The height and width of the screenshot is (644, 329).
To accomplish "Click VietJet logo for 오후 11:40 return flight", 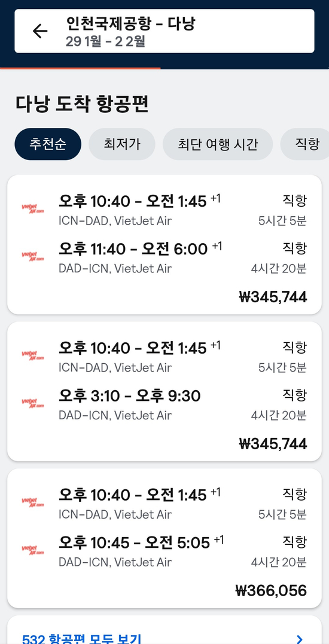I will [32, 256].
